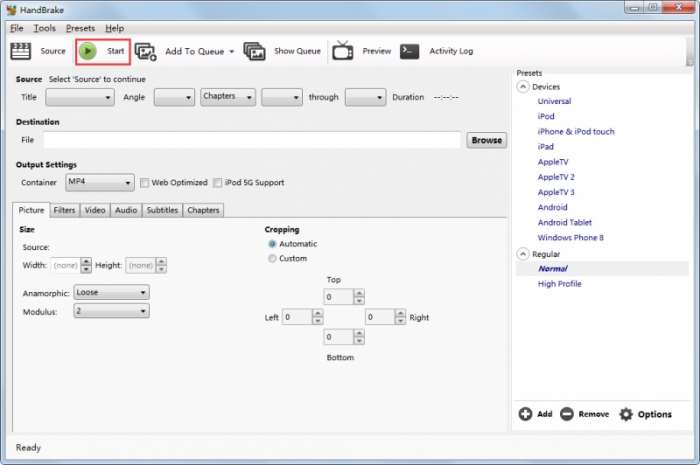
Task: Switch to the Audio tab
Action: tap(125, 210)
